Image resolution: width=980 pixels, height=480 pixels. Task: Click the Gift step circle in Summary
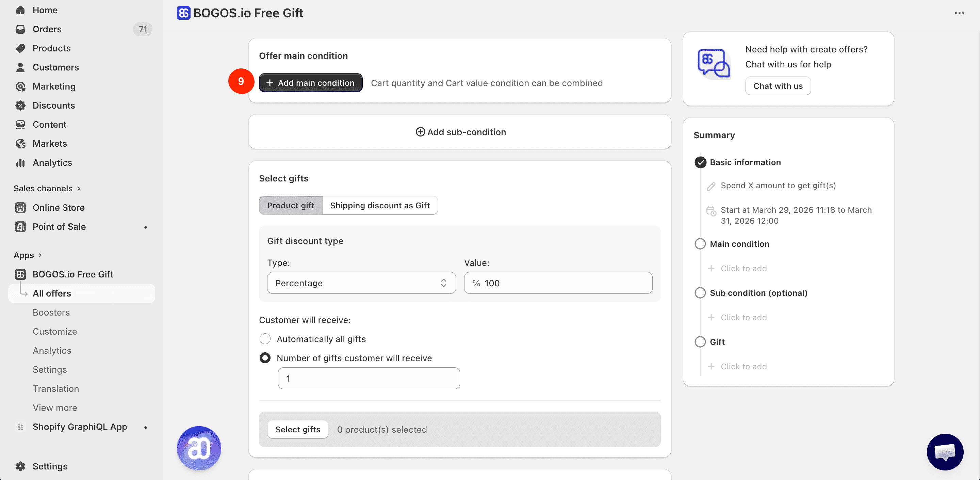coord(700,342)
